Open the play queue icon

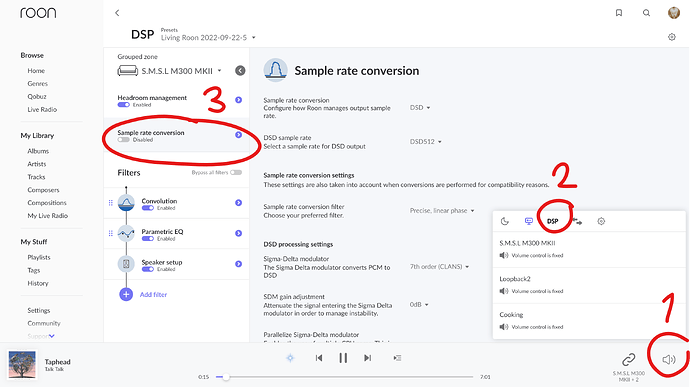point(397,358)
